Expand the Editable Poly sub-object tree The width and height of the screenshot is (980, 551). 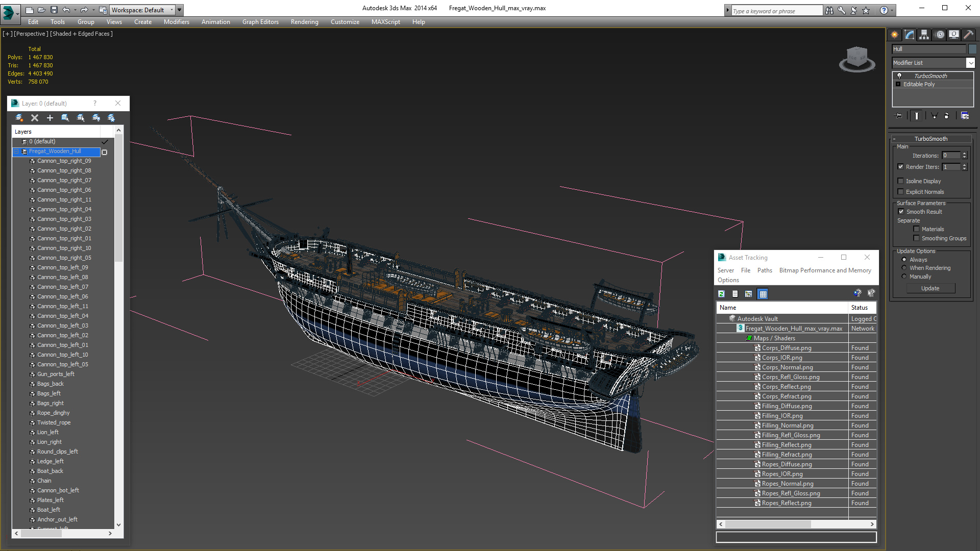(x=898, y=84)
